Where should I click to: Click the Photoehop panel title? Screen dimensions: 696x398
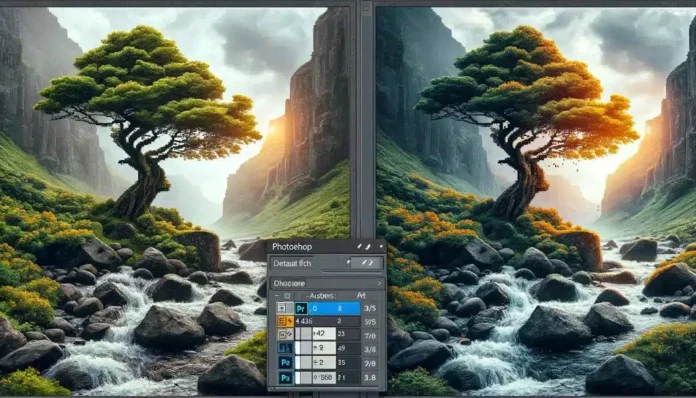point(292,246)
